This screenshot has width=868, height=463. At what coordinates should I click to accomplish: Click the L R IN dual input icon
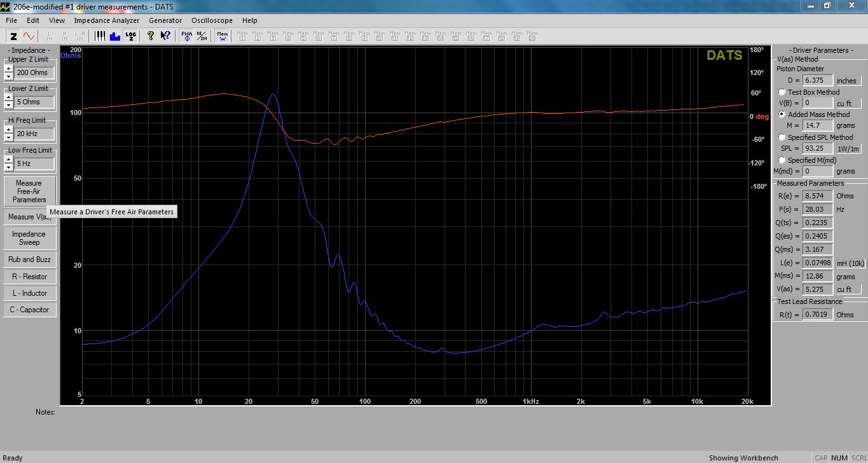pos(81,36)
